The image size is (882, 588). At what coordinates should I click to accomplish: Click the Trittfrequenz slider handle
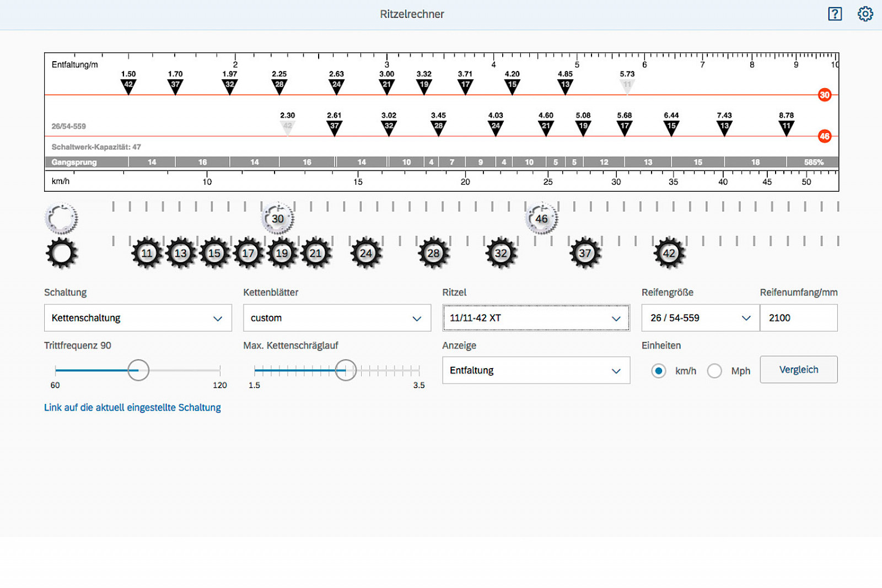tap(138, 370)
